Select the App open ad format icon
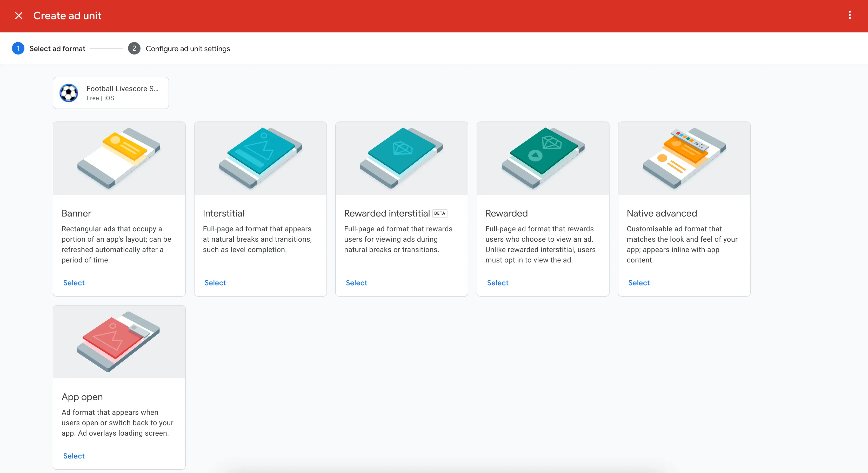The width and height of the screenshot is (868, 473). (119, 341)
